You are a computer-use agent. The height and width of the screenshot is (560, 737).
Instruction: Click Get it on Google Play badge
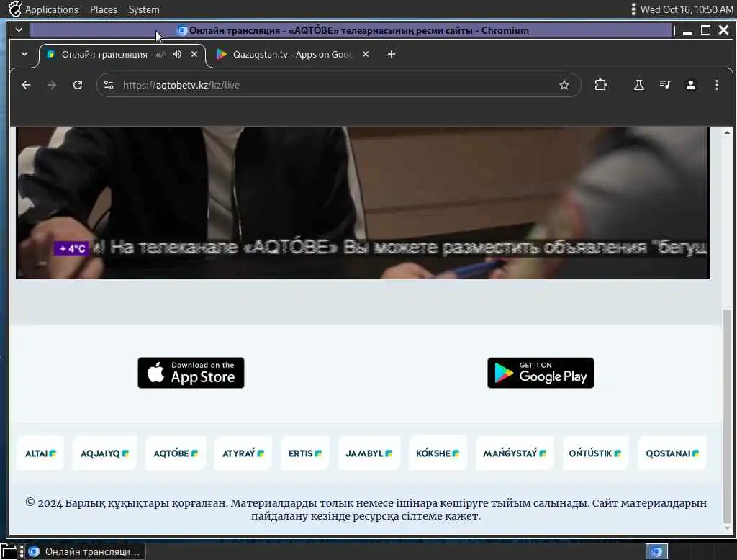pos(541,373)
